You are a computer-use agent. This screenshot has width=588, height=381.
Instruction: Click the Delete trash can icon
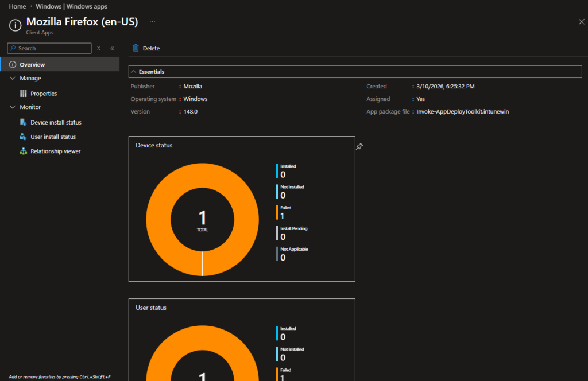pyautogui.click(x=136, y=48)
